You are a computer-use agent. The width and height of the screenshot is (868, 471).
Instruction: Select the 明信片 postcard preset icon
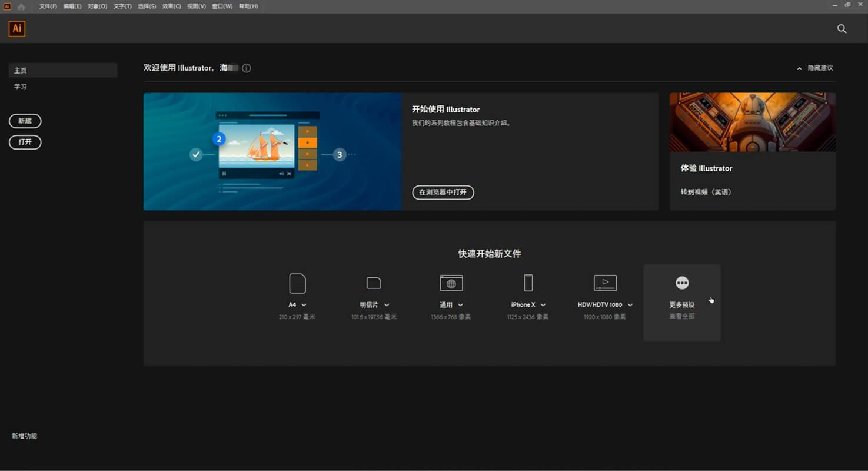tap(374, 283)
